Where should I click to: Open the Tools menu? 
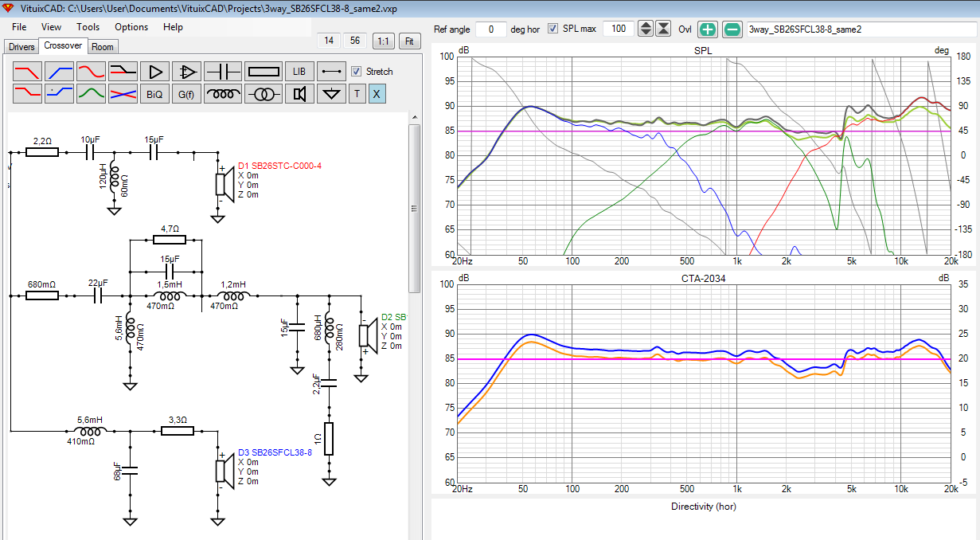click(88, 26)
